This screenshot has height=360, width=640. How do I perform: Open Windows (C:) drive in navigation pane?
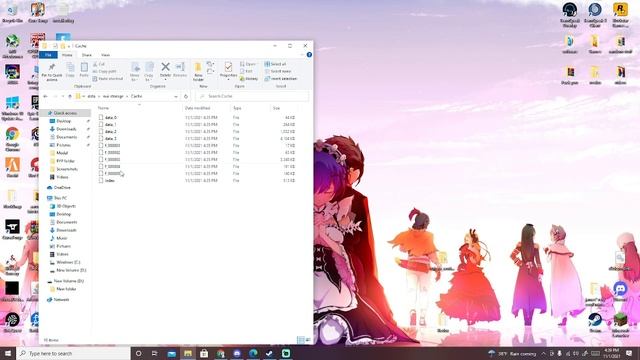(68, 262)
